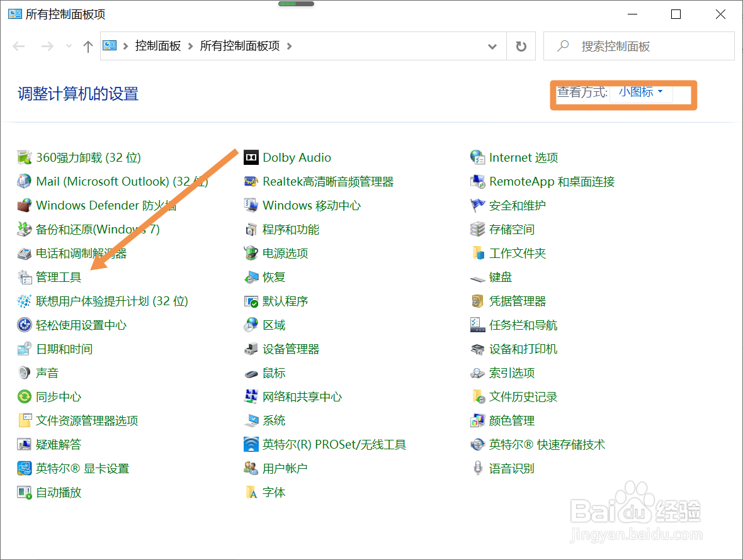Click the Windows Defender 防火墙 brick icon

coord(24,206)
